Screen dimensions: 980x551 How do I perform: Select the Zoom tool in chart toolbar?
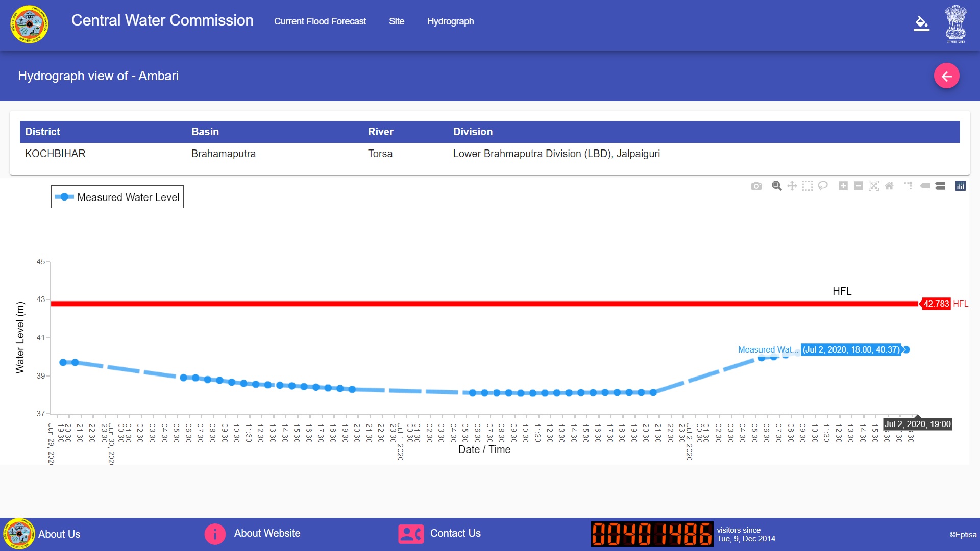coord(776,186)
